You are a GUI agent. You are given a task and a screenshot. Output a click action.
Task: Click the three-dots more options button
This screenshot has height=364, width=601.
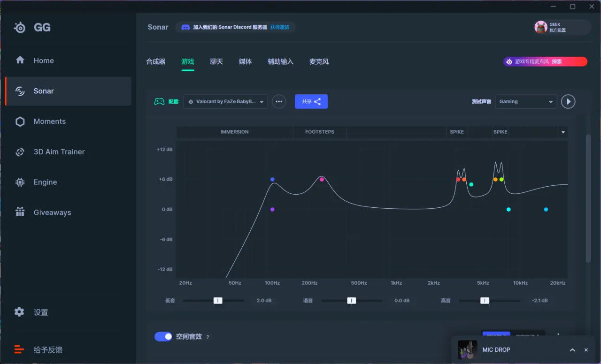point(279,102)
